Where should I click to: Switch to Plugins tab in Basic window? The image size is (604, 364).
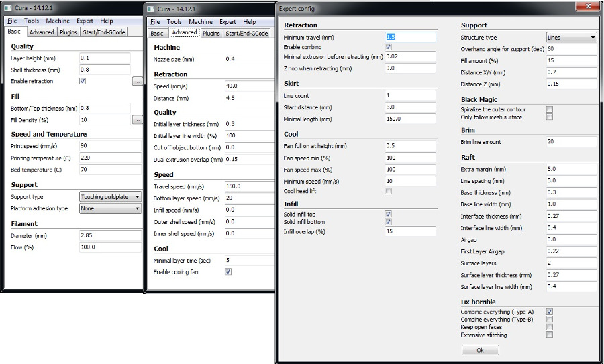[68, 32]
